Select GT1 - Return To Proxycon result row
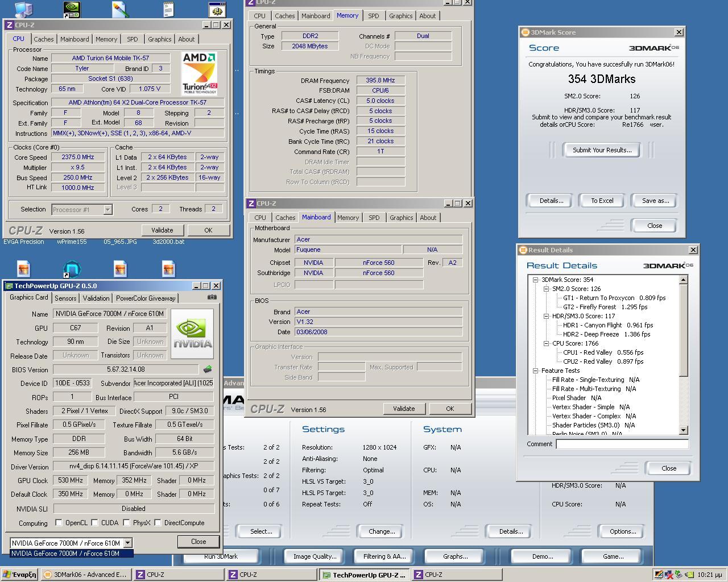The image size is (728, 582). point(614,298)
